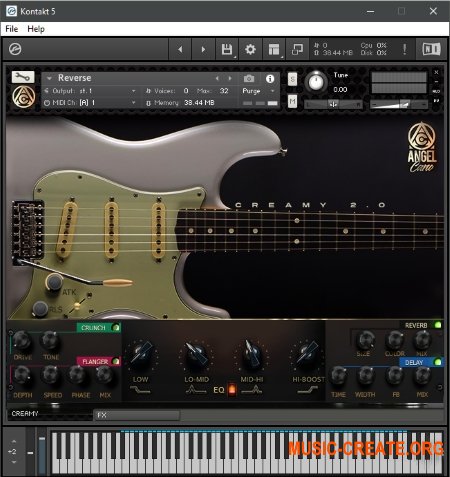The image size is (450, 477).
Task: Open the File menu
Action: [12, 29]
